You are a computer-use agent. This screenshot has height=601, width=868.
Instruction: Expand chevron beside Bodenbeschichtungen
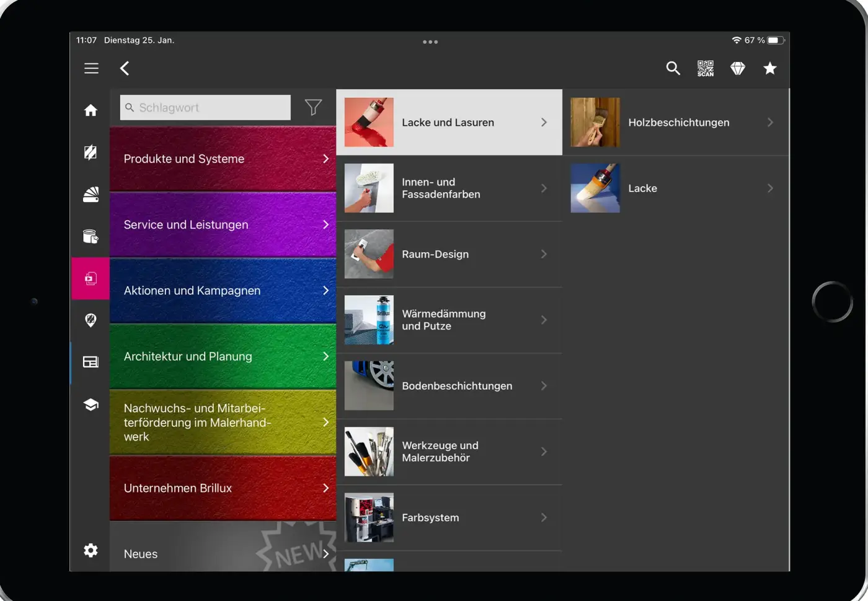coord(544,386)
